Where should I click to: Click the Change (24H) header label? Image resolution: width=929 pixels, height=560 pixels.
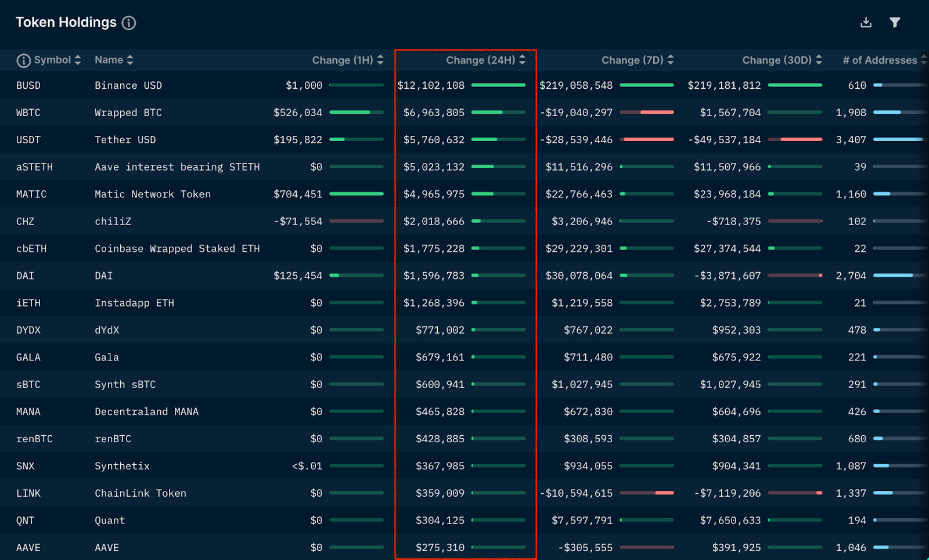[481, 60]
